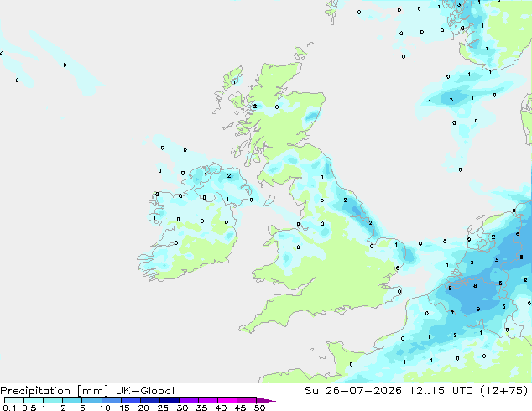Select the 5–10 mm legend color box
The height and width of the screenshot is (411, 532).
pos(92,400)
